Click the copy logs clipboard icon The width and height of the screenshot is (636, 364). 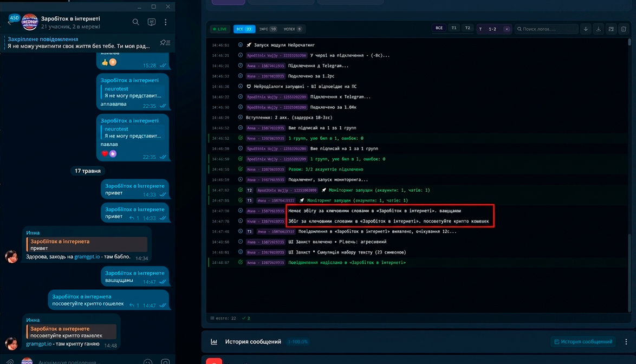point(624,29)
